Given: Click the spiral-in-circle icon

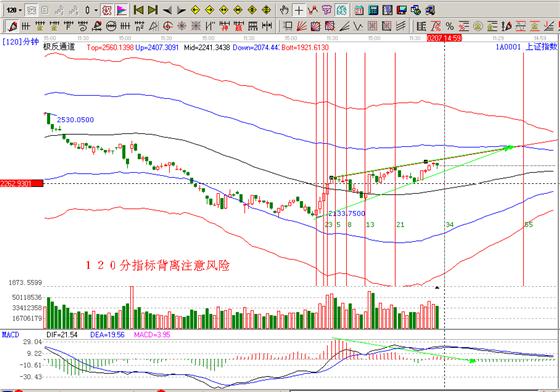Looking at the screenshot, I should point(168,26).
